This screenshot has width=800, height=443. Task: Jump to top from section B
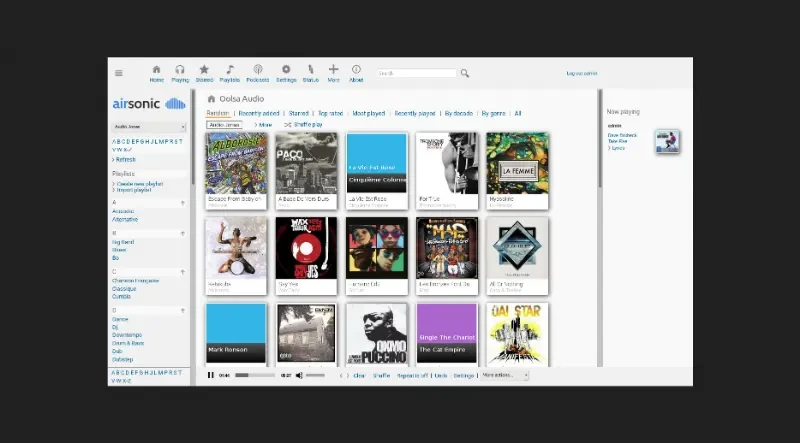point(183,234)
